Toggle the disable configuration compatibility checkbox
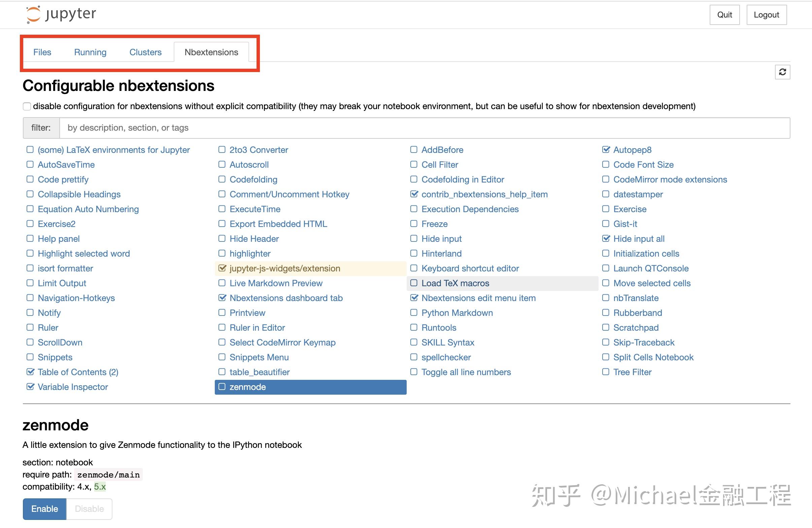Viewport: 812px width, 528px height. point(27,106)
